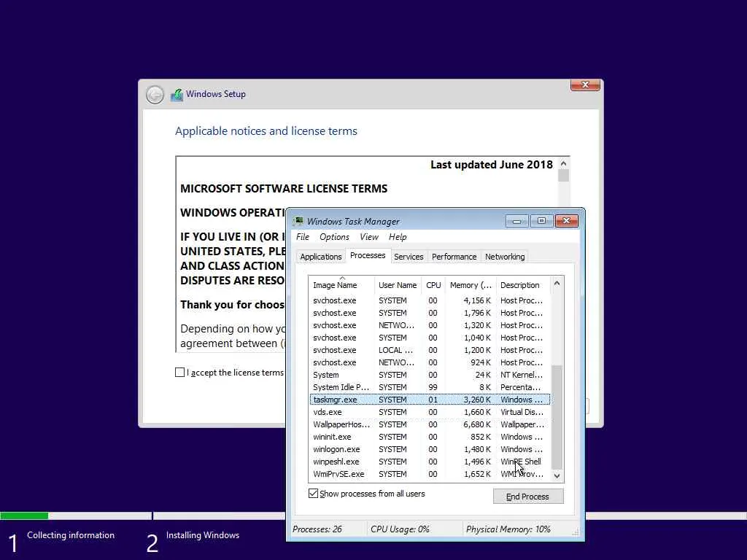Click the Task Manager title bar icon
747x560 pixels.
point(298,221)
